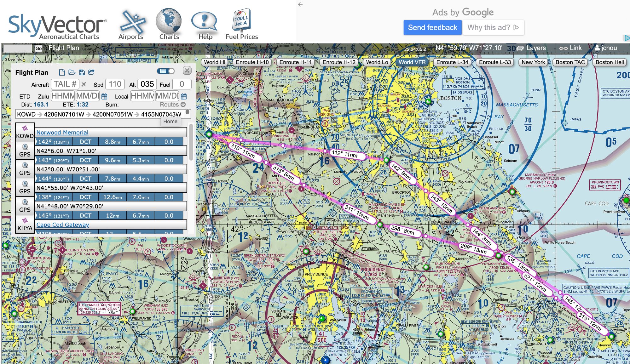Screen dimensions: 630x364
Task: Expand the Routes dropdown
Action: tap(173, 105)
